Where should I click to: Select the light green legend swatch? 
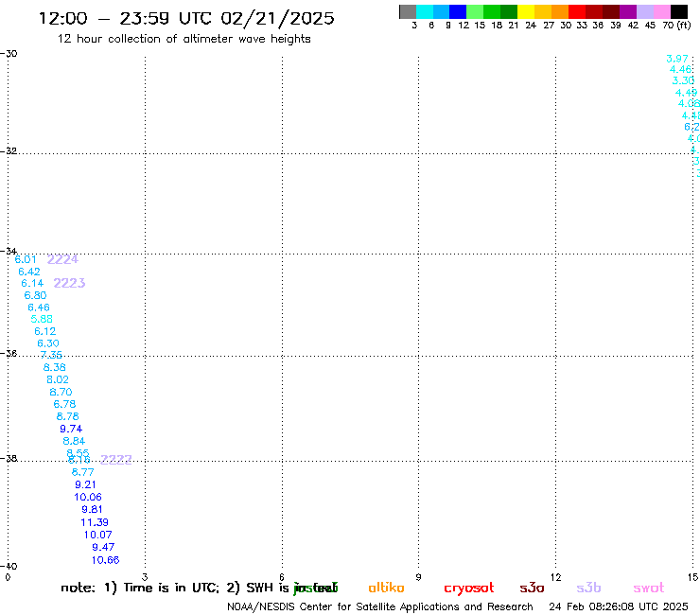pos(475,11)
